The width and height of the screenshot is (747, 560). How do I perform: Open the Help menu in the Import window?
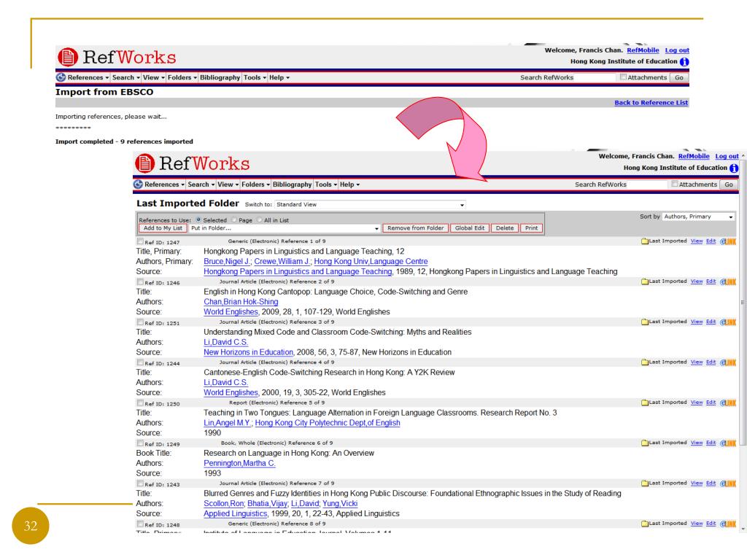pyautogui.click(x=279, y=77)
